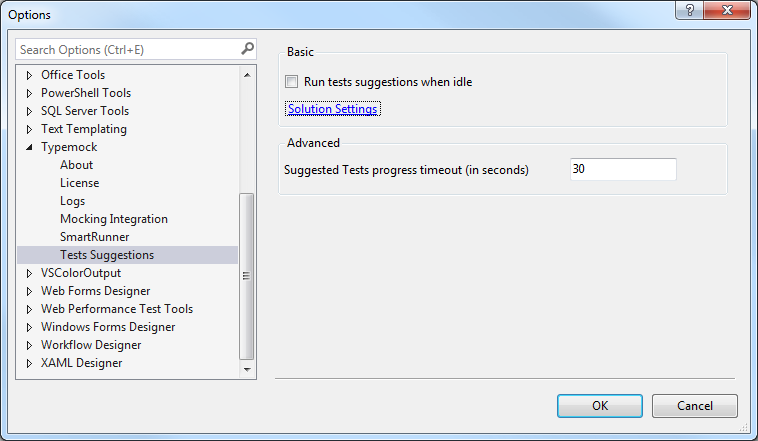
Task: Click the Suggested Tests timeout input field
Action: coord(622,170)
